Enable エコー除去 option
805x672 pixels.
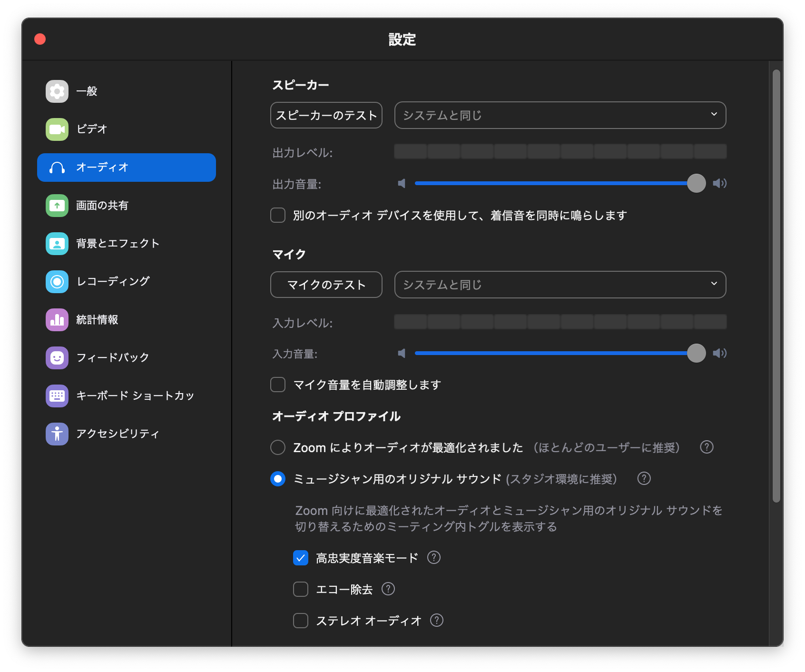coord(300,589)
